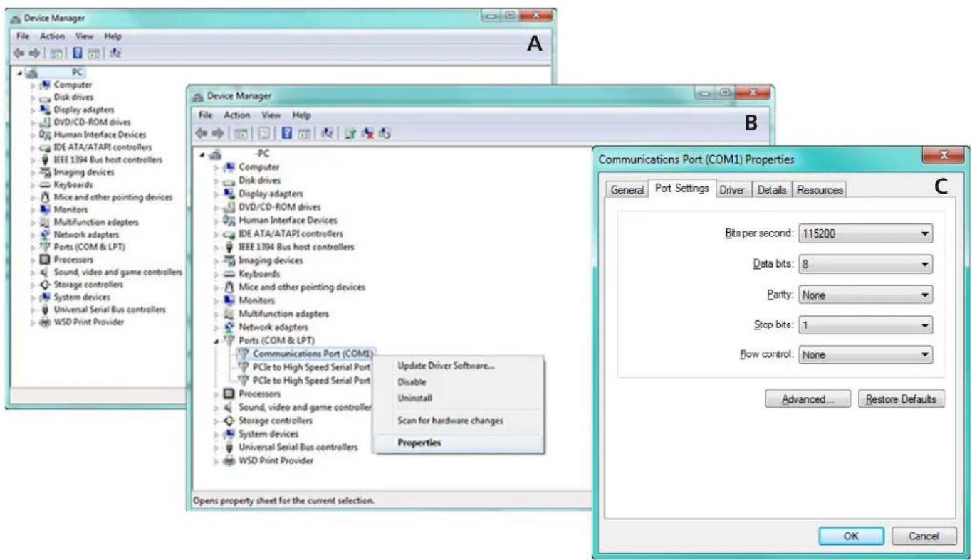Viewport: 972px width, 560px height.
Task: Expand Monitors node in middle Device Manager
Action: click(218, 301)
